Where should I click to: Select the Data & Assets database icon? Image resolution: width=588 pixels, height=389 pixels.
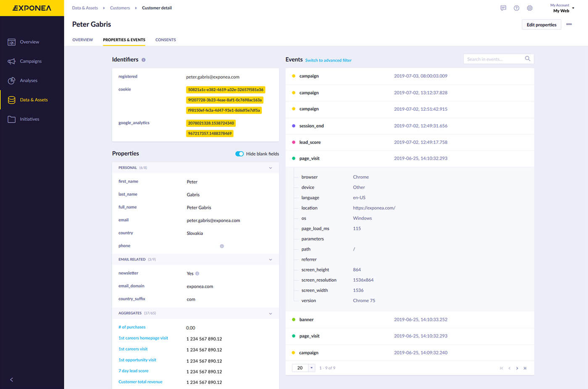pyautogui.click(x=11, y=99)
